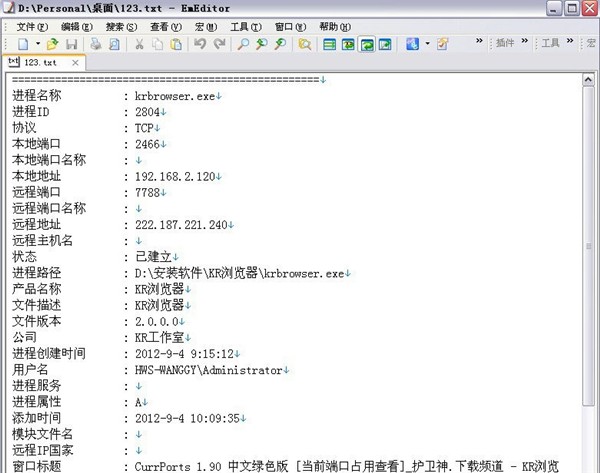Click the Redo arrow icon
The height and width of the screenshot is (473, 600).
tap(219, 44)
